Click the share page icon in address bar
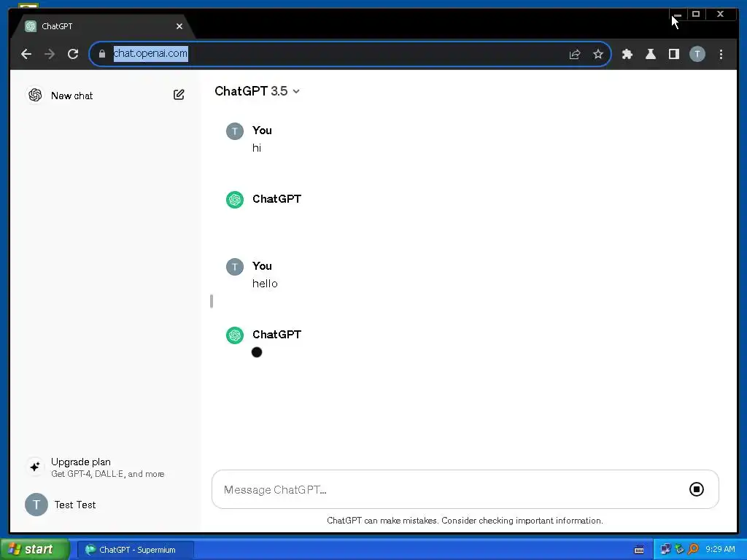This screenshot has height=560, width=747. click(575, 54)
